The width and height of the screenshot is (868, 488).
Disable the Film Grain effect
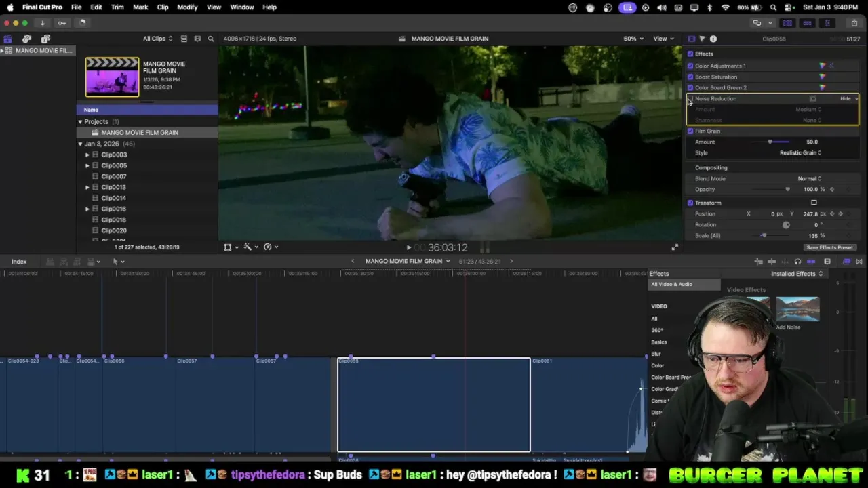pyautogui.click(x=690, y=131)
